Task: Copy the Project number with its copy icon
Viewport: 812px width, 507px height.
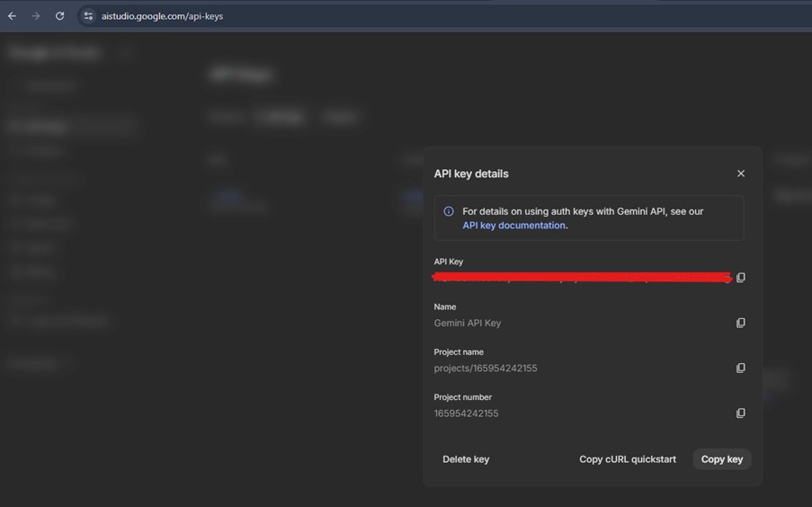Action: pyautogui.click(x=741, y=413)
